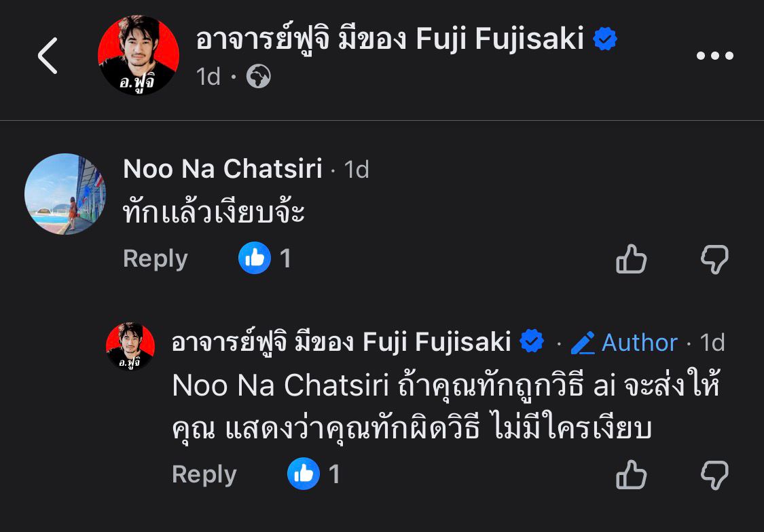
Task: Like Noo Na Chatsiri's comment with thumbs up
Action: coord(631,259)
